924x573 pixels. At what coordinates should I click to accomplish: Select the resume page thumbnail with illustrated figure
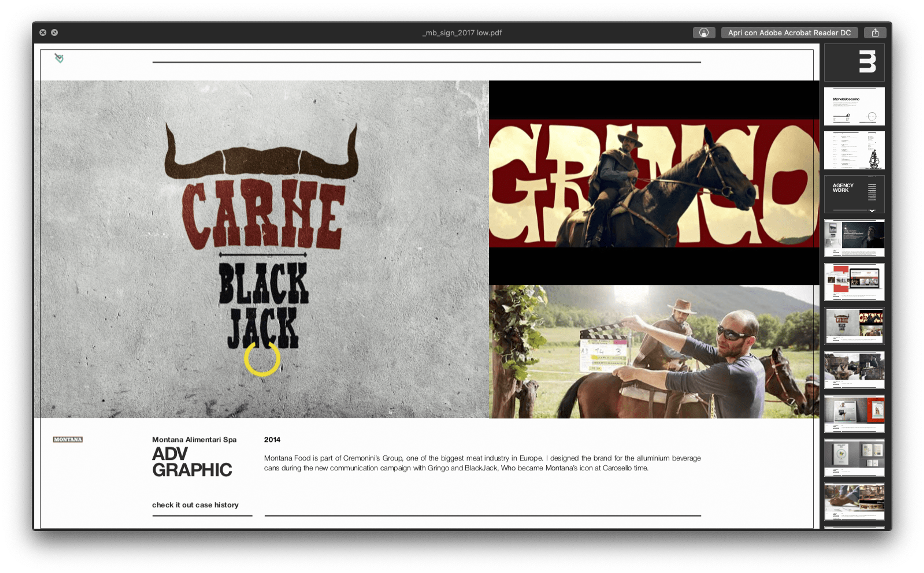[854, 150]
